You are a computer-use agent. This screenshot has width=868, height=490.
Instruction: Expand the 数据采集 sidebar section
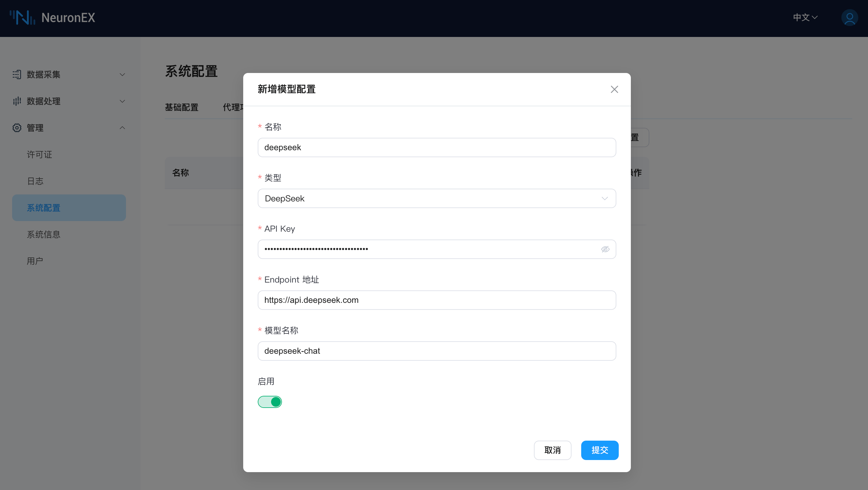click(x=122, y=74)
